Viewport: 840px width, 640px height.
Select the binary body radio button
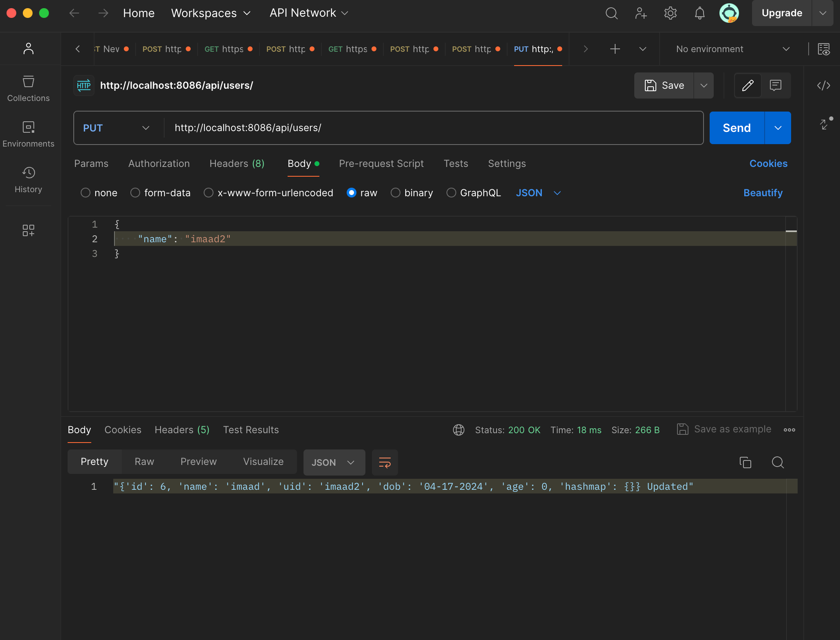[x=396, y=193]
